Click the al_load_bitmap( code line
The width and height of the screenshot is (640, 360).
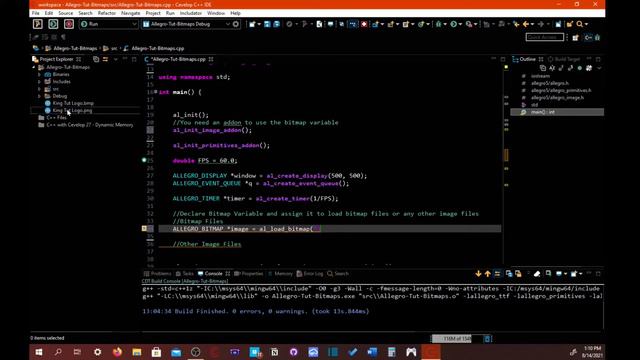(330, 229)
